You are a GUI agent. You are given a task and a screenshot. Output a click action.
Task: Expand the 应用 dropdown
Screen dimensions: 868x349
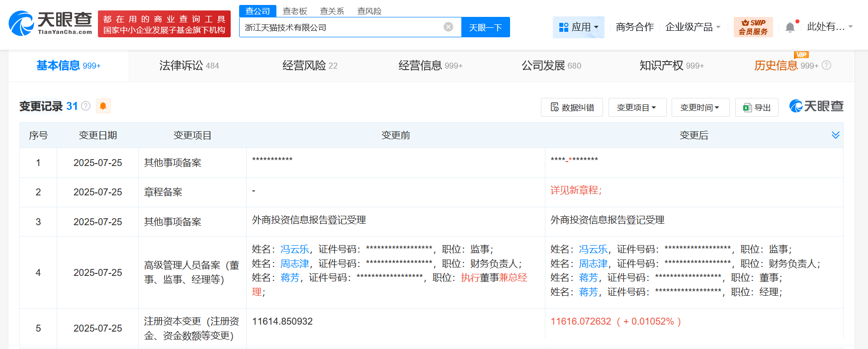click(579, 27)
